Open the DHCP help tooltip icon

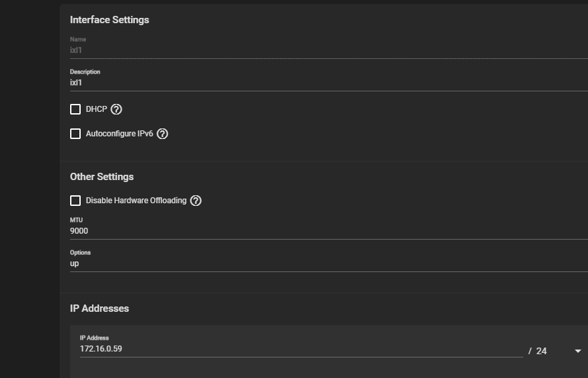pyautogui.click(x=116, y=109)
